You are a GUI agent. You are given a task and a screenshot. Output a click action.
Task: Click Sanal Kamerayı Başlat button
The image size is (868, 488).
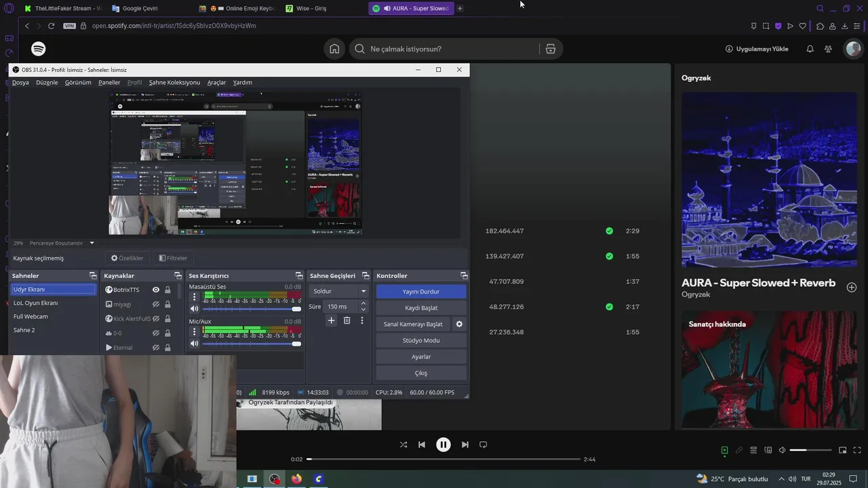tap(413, 324)
